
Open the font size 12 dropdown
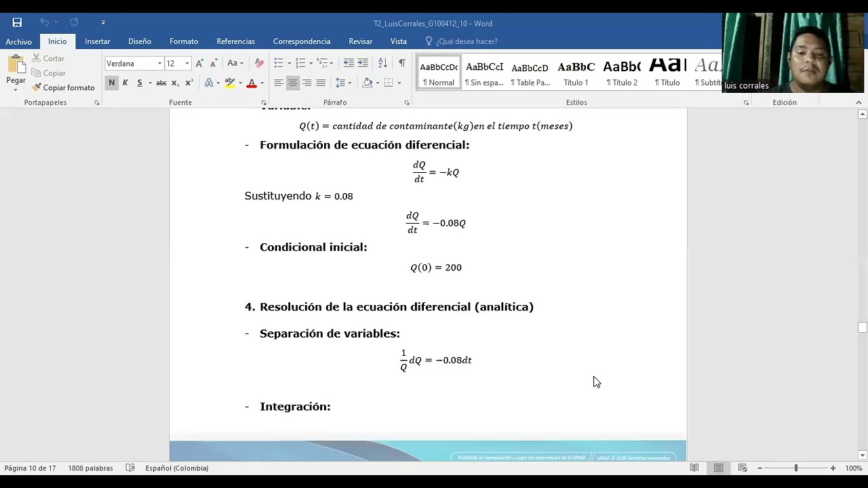[187, 64]
